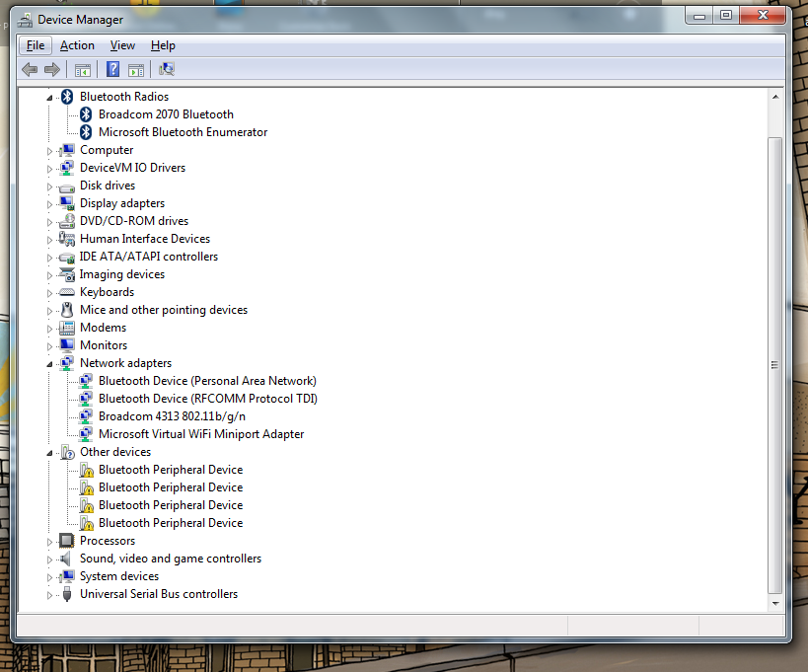808x672 pixels.
Task: Click the Other devices question mark icon
Action: (x=67, y=452)
